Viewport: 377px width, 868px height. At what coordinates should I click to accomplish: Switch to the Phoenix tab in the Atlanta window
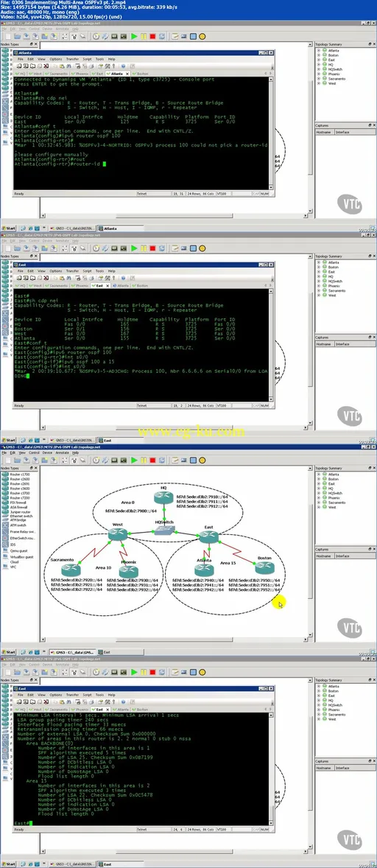tap(81, 74)
